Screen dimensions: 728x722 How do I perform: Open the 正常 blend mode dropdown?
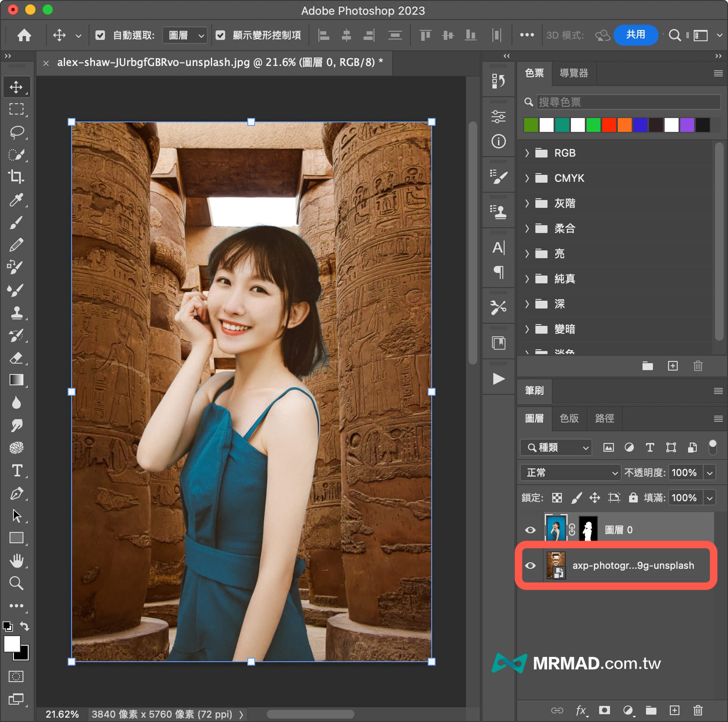click(x=571, y=473)
